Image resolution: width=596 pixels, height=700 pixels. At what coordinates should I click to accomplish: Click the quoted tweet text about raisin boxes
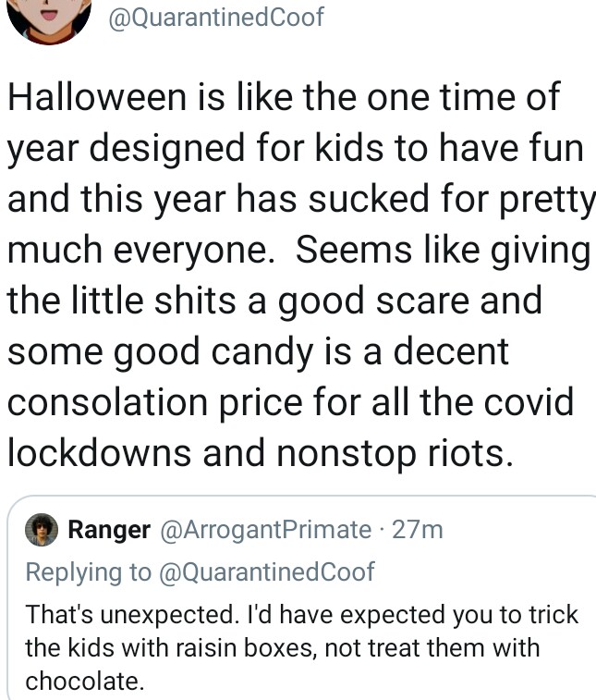tap(301, 647)
